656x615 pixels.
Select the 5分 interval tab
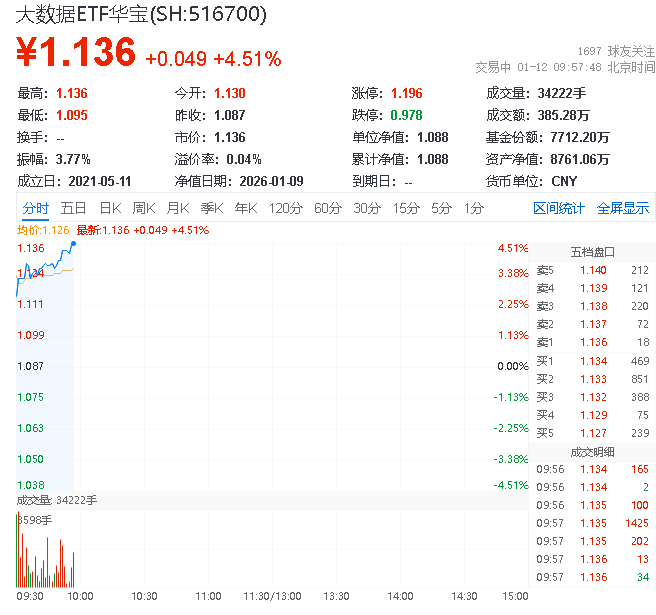coord(441,208)
